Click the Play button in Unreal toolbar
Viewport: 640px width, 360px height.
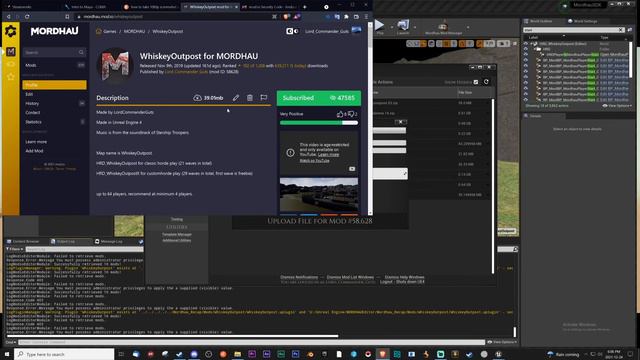pyautogui.click(x=380, y=25)
